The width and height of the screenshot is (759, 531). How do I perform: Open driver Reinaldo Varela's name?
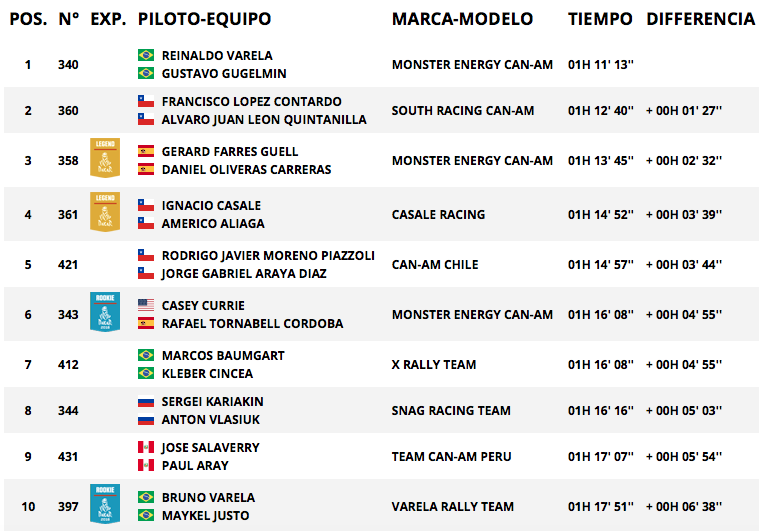click(x=217, y=55)
